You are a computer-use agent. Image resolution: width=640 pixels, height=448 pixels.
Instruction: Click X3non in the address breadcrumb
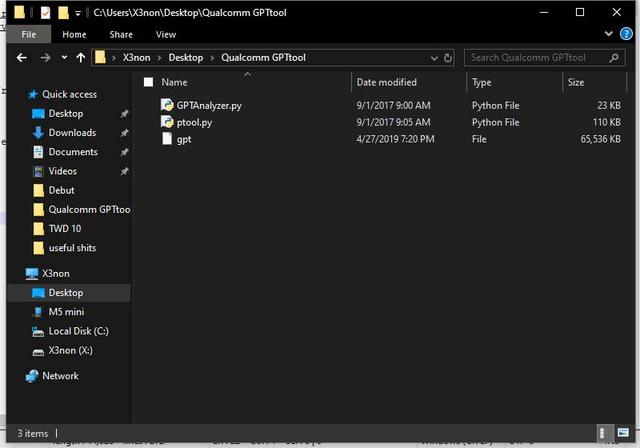[x=136, y=58]
